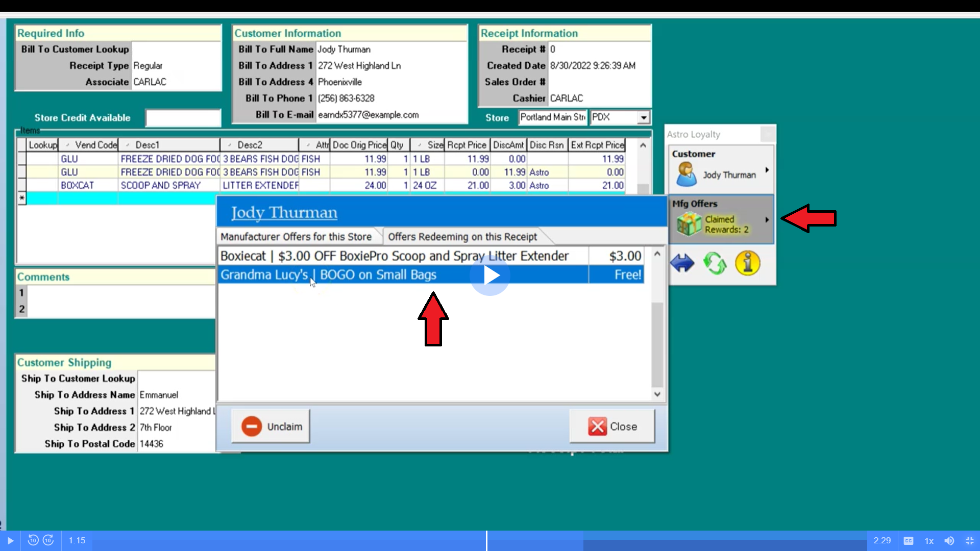Screen dimensions: 980x551
Task: Sort by the Desc2 column header
Action: 259,145
